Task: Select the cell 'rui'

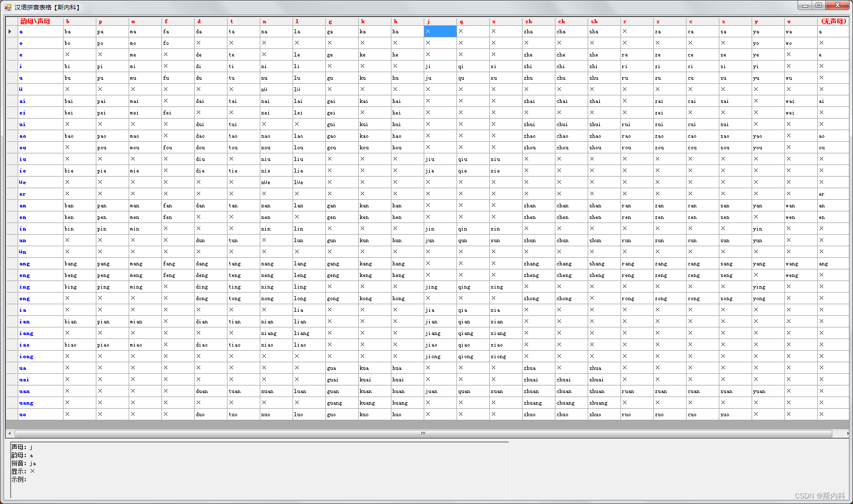Action: pyautogui.click(x=637, y=124)
